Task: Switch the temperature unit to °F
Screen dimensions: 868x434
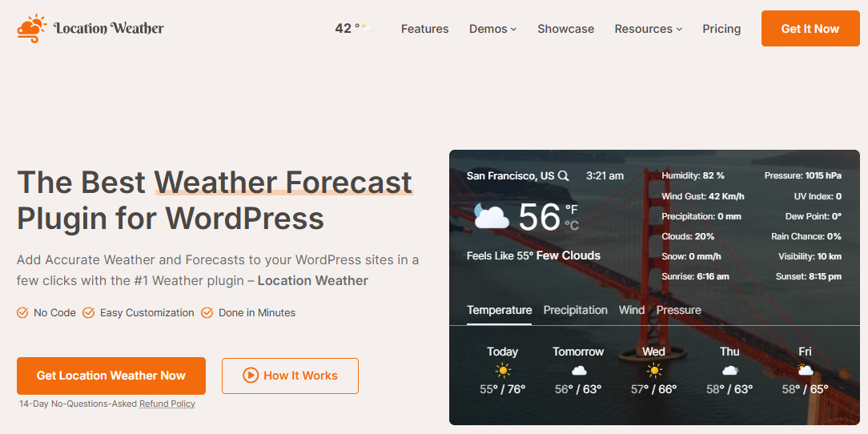Action: coord(571,209)
